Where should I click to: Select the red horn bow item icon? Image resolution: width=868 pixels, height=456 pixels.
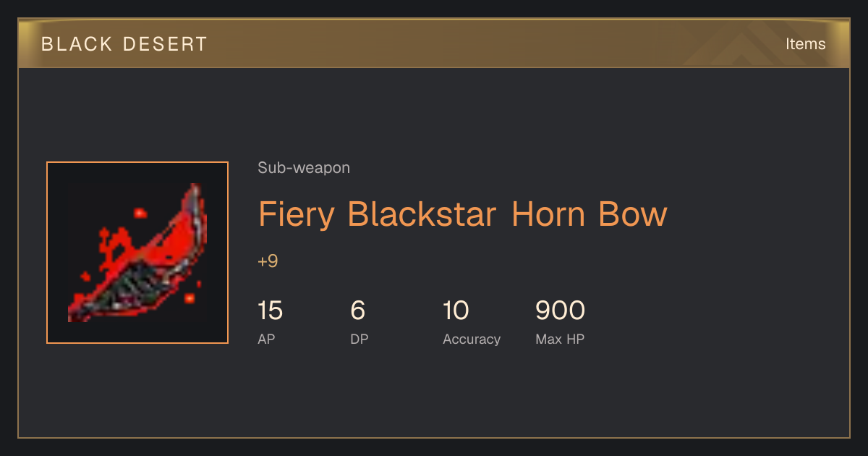pos(137,253)
